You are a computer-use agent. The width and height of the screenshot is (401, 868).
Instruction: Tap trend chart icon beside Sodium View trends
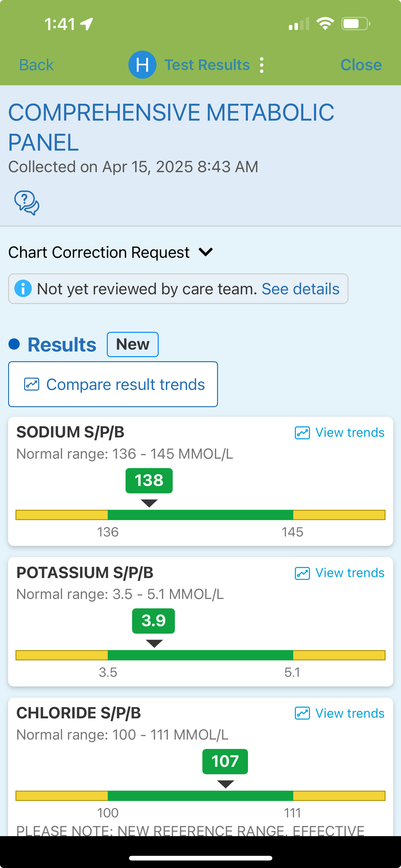click(x=302, y=433)
